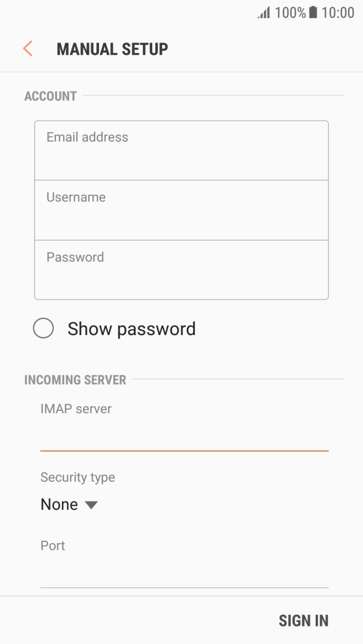Screen dimensions: 363x644
Task: Select the 100% battery percentage
Action: tap(289, 12)
